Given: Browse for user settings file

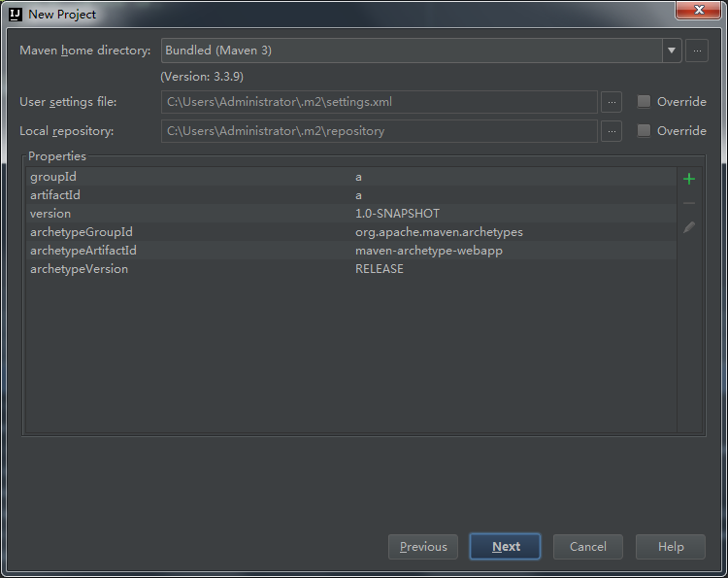Looking at the screenshot, I should pyautogui.click(x=612, y=102).
